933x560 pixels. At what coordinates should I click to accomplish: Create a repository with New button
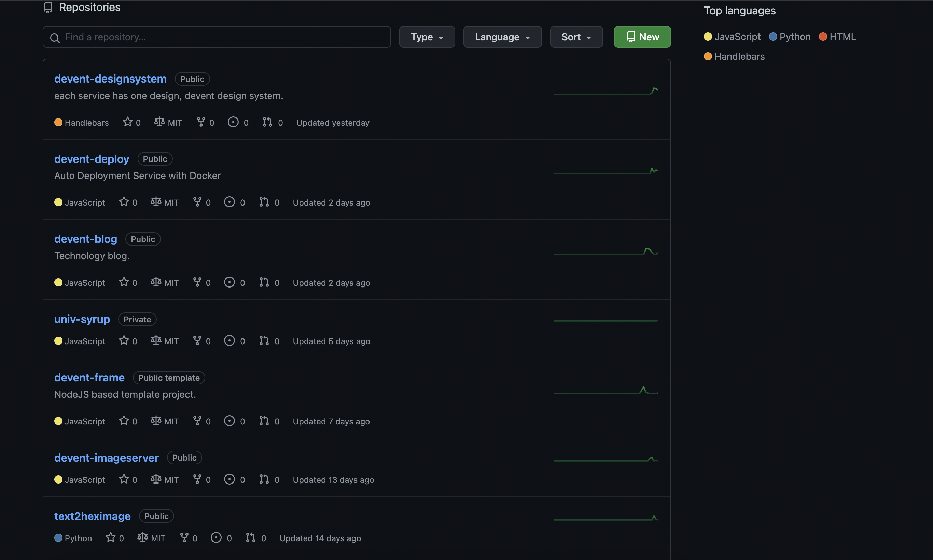[x=642, y=37]
